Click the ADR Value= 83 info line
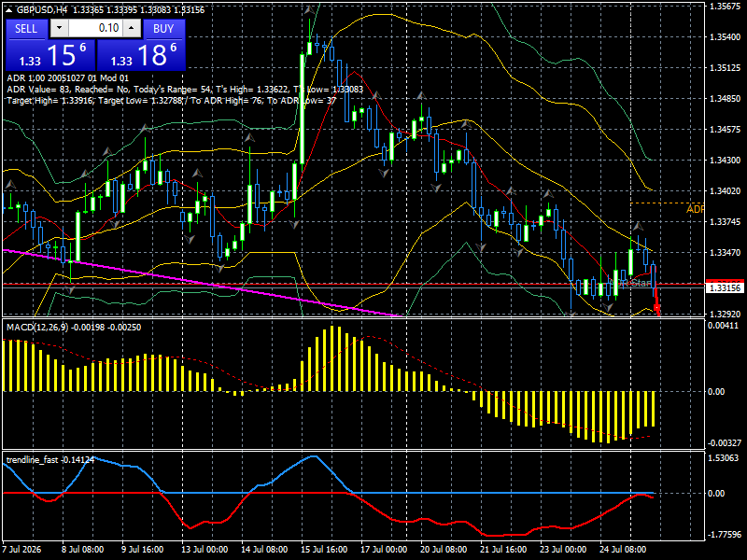 click(185, 90)
